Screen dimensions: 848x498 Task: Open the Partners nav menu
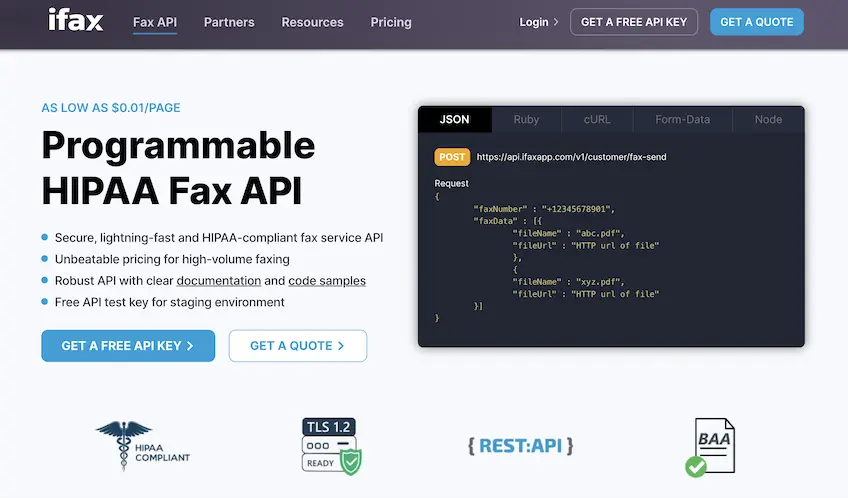[x=229, y=22]
